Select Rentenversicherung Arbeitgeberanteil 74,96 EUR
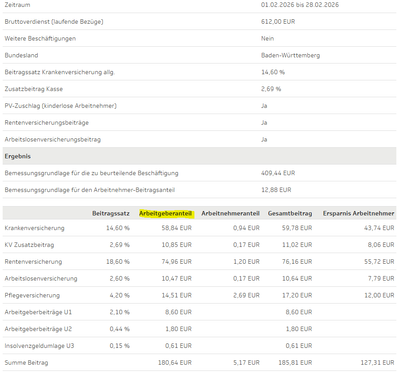The width and height of the screenshot is (399, 372). 177,262
